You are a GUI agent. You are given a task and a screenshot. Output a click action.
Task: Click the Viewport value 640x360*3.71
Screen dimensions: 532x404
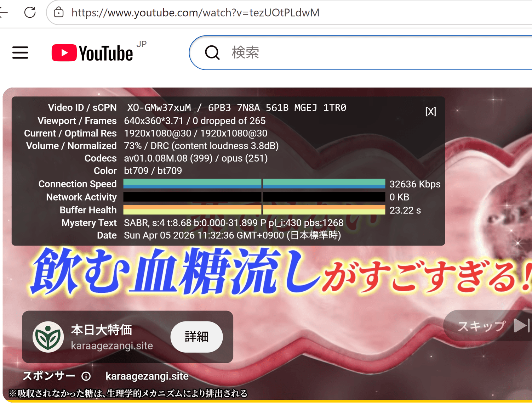(195, 121)
